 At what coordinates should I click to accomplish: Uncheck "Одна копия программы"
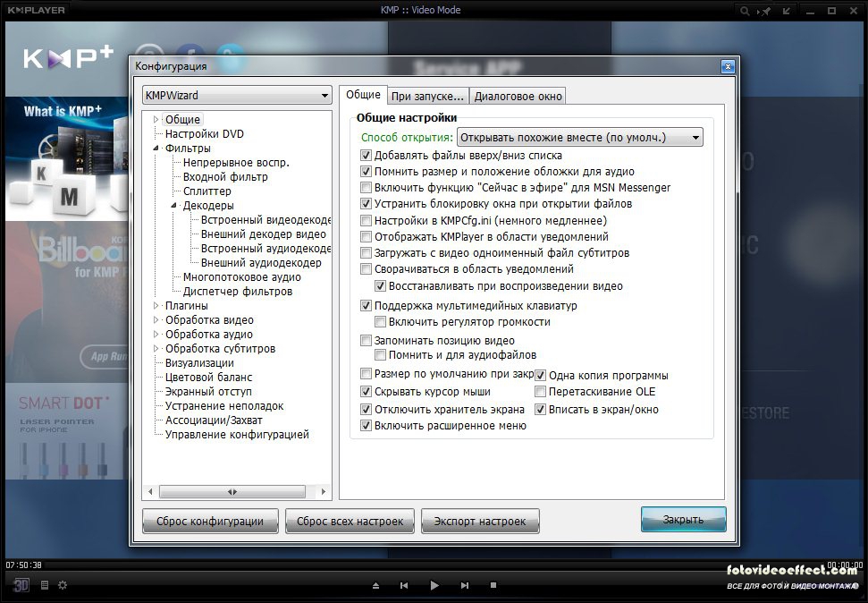[540, 375]
